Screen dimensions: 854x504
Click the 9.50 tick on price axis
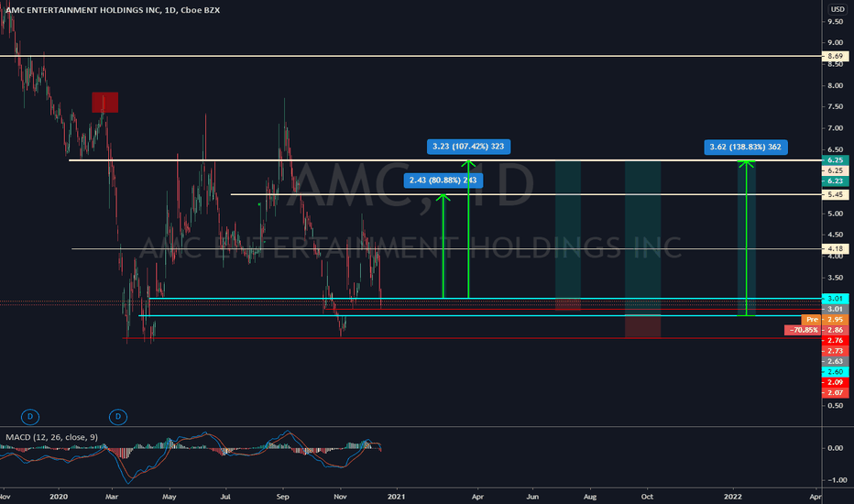(x=836, y=22)
